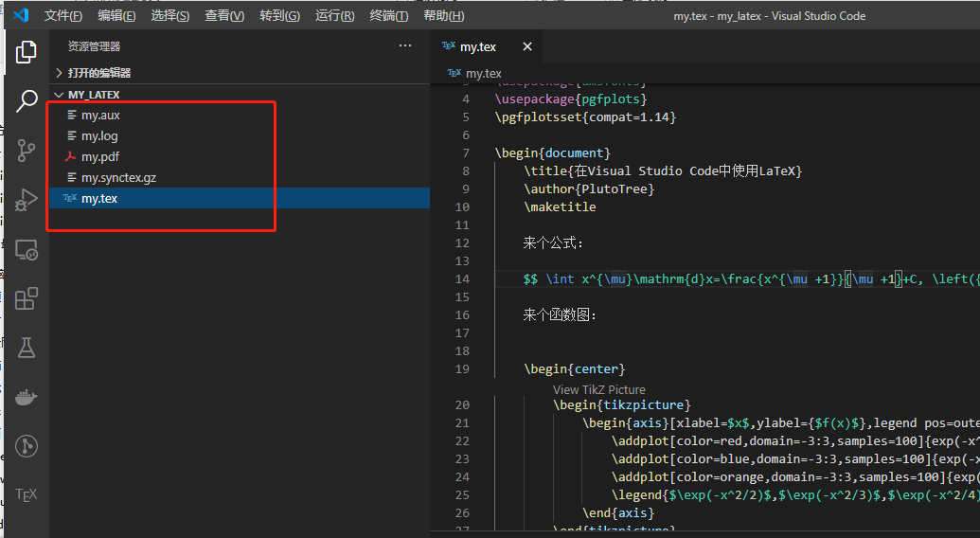Click my.tex in the breadcrumb bar
This screenshot has width=980, height=538.
tap(483, 73)
